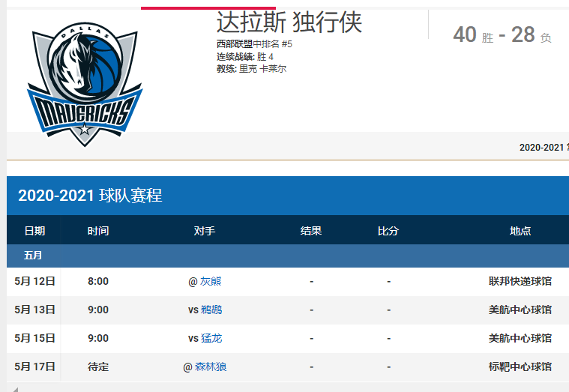Click the 结果 column header

[311, 231]
